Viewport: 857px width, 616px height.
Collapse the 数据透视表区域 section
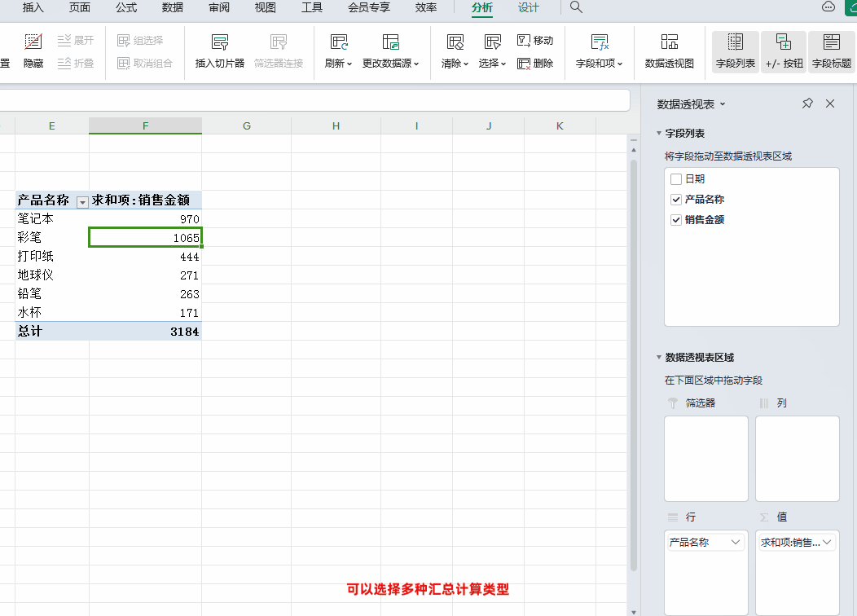659,358
